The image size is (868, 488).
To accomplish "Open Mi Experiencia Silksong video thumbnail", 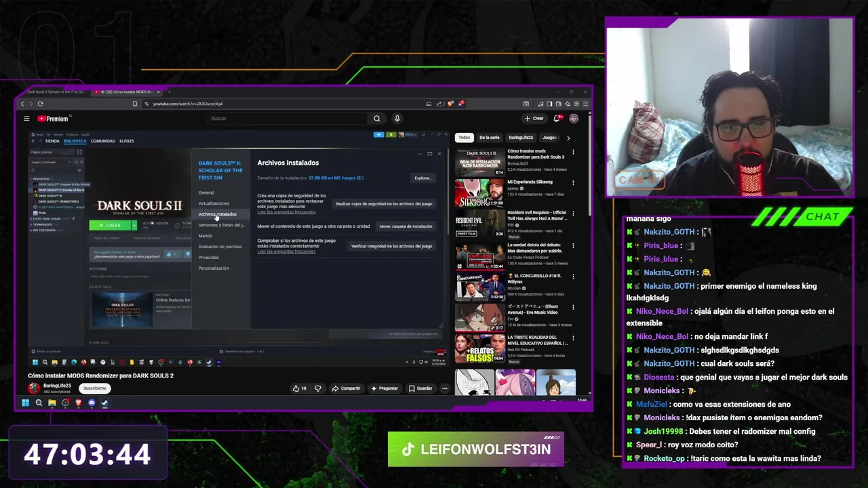I will pos(479,192).
